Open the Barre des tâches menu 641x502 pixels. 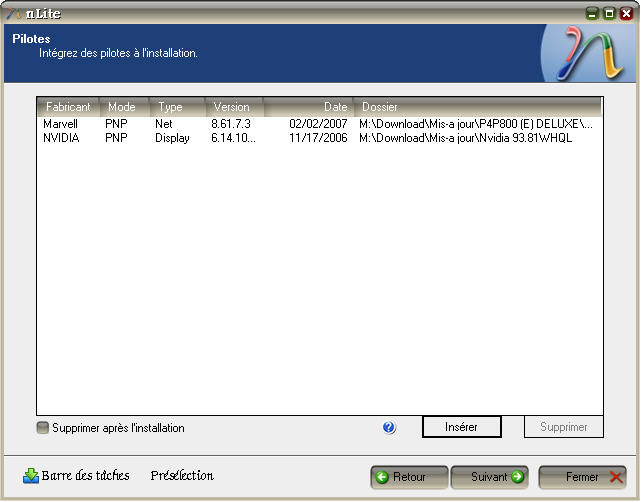coord(85,475)
